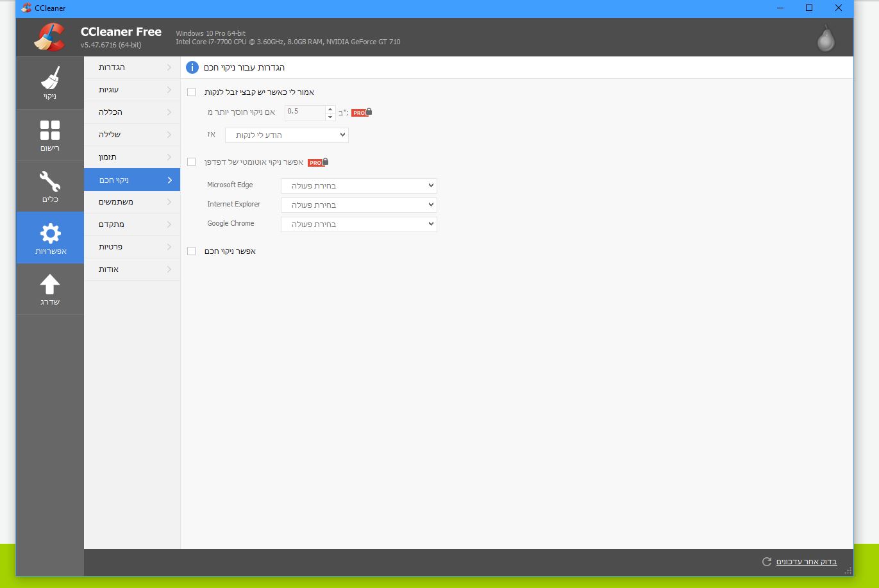This screenshot has width=879, height=588.
Task: Open the הכללה include submenu
Action: pyautogui.click(x=132, y=112)
